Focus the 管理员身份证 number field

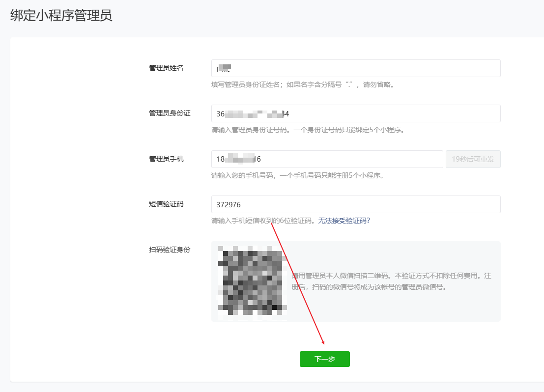356,113
